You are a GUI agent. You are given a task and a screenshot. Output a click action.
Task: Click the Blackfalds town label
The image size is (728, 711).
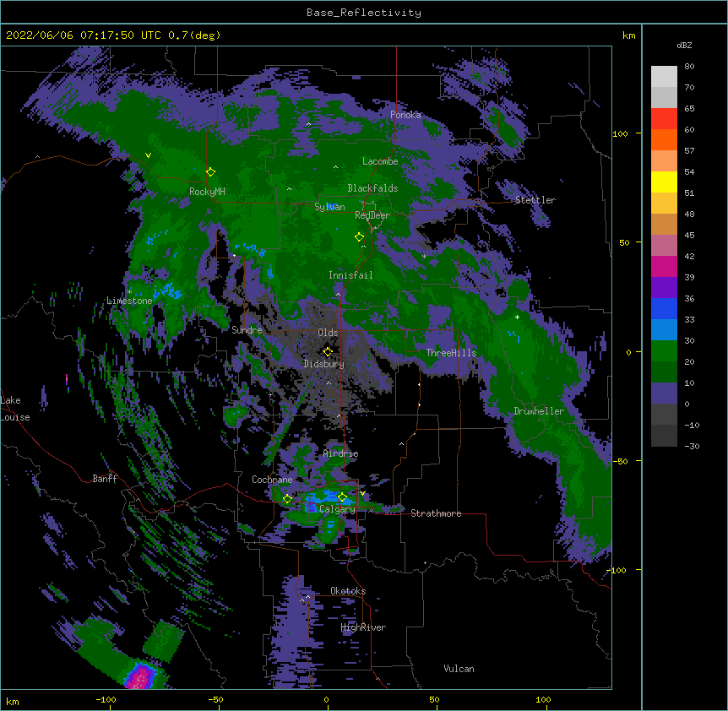pyautogui.click(x=372, y=188)
